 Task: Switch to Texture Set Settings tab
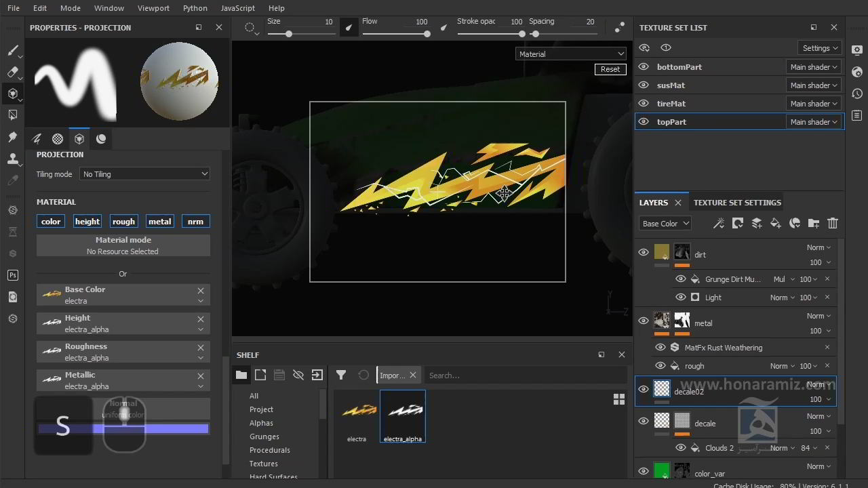click(737, 203)
